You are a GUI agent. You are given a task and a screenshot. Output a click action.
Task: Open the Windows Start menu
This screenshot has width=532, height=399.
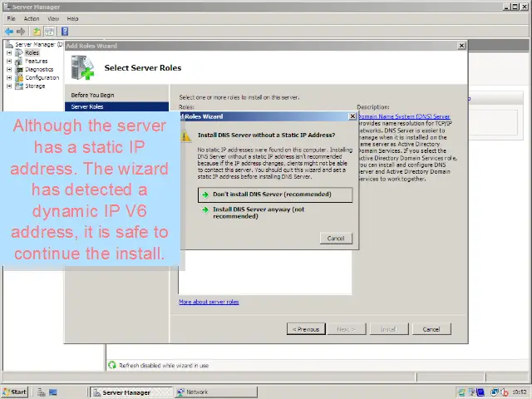click(x=15, y=392)
